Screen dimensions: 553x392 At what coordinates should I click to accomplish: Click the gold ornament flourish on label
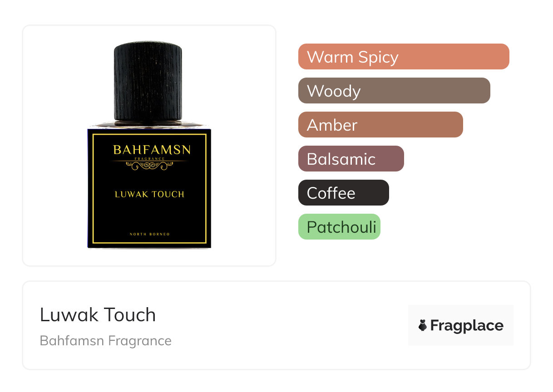click(149, 166)
